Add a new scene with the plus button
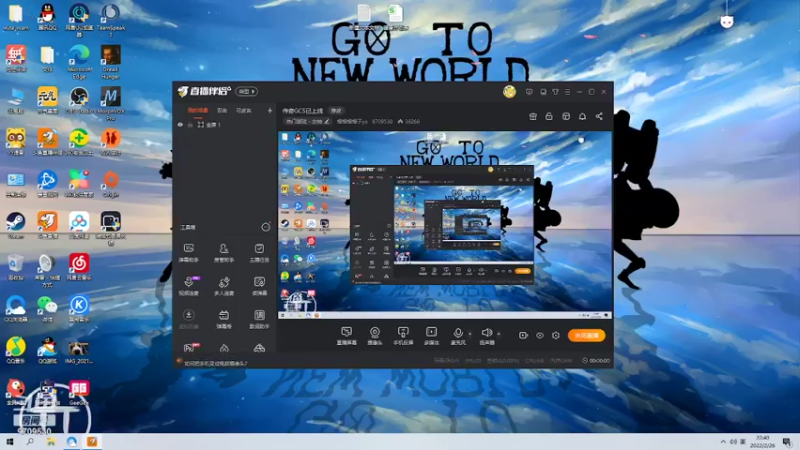This screenshot has height=450, width=800. coord(269,110)
